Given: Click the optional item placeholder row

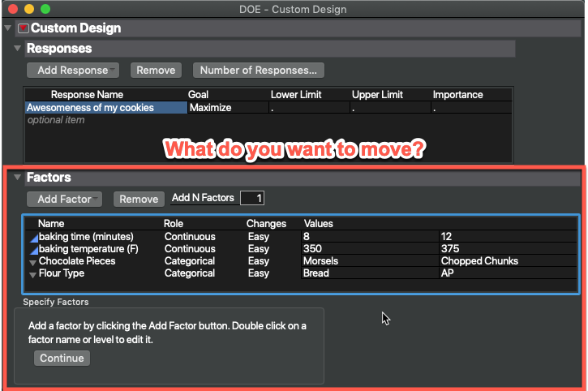Looking at the screenshot, I should pyautogui.click(x=56, y=120).
